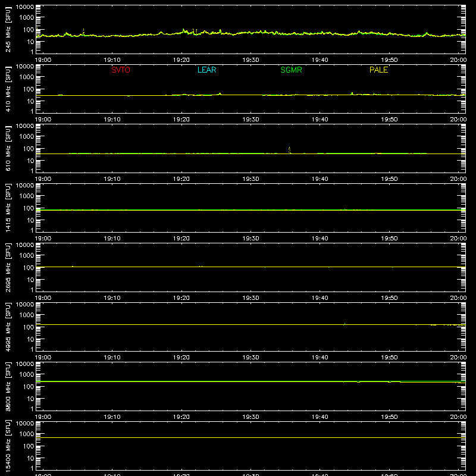Click 20:00 time label under 8800 MHz plot
The width and height of the screenshot is (476, 476).
pos(458,417)
